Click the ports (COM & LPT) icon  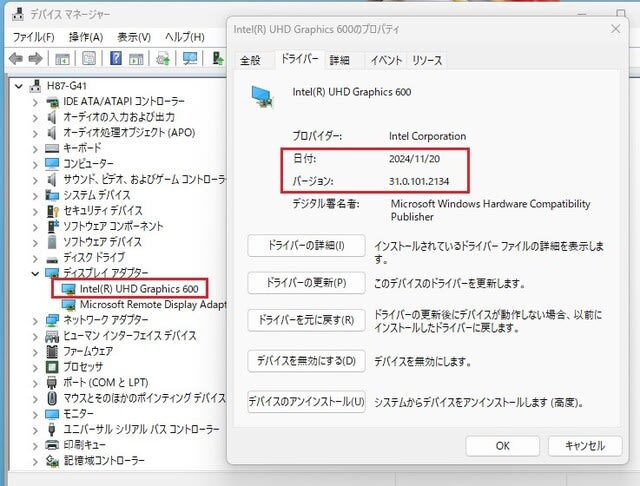coord(52,383)
